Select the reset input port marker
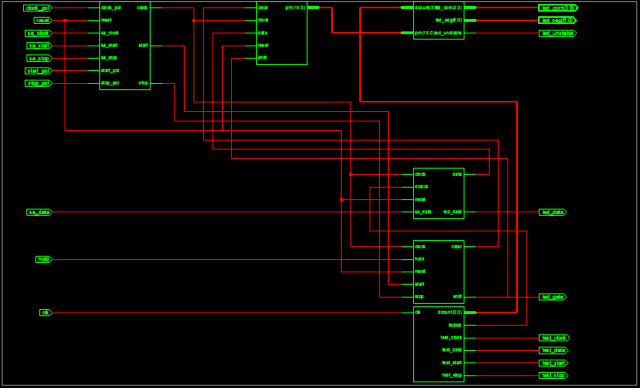 [x=43, y=20]
